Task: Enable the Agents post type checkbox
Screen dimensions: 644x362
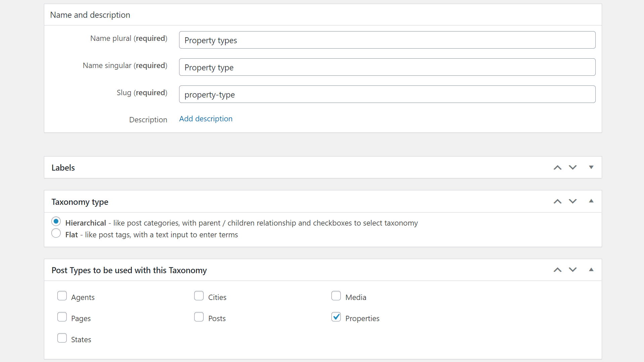Action: pos(62,296)
